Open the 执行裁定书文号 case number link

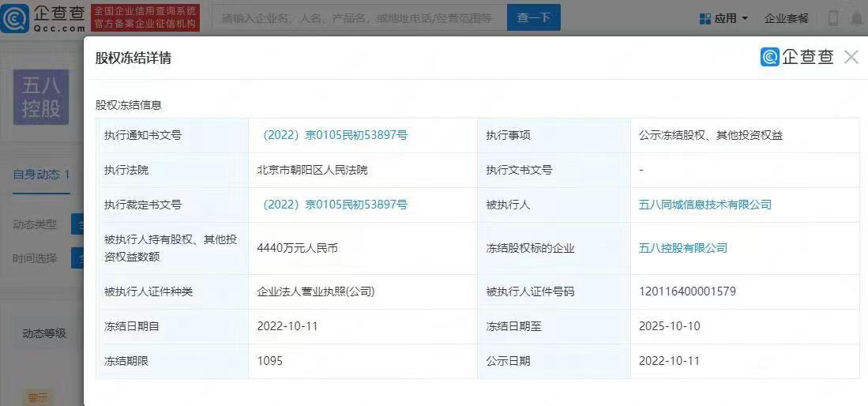(335, 205)
